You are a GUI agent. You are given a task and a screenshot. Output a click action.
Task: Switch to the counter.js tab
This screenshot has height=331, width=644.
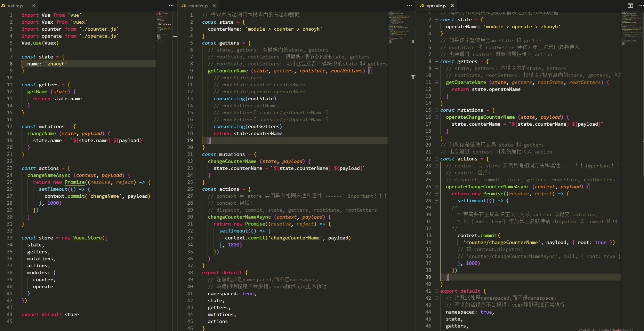[199, 6]
